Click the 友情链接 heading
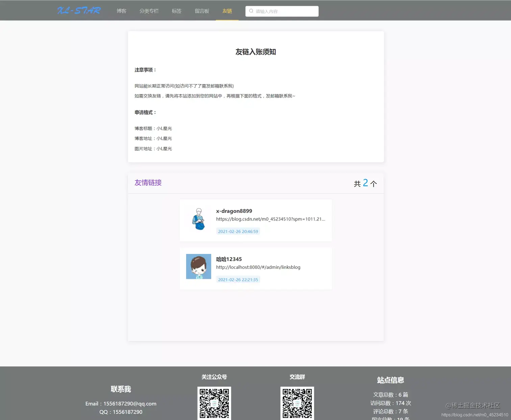 coord(148,183)
